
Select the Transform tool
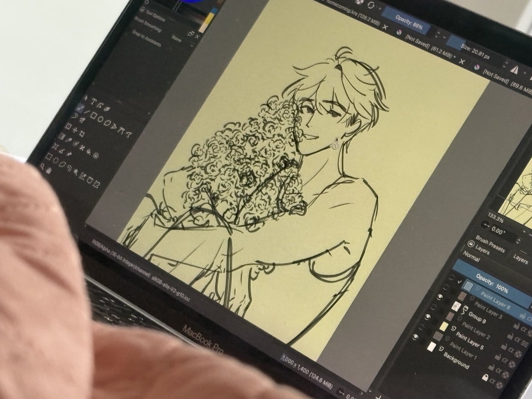68,126
